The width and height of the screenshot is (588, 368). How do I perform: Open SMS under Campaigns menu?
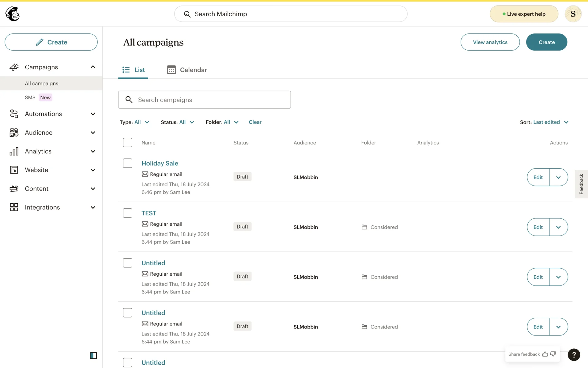pos(30,98)
